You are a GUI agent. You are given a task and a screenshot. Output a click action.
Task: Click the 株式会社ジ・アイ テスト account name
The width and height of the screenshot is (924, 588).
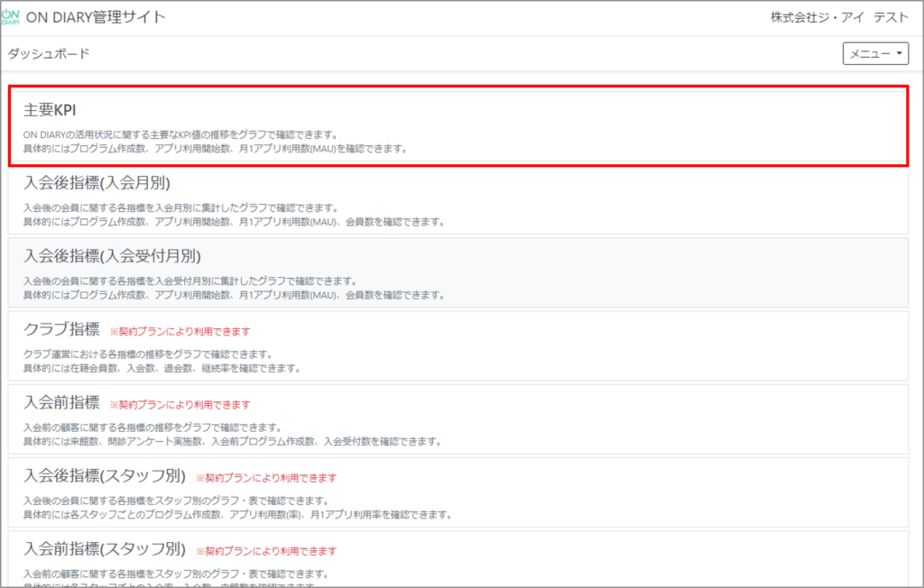pos(827,18)
